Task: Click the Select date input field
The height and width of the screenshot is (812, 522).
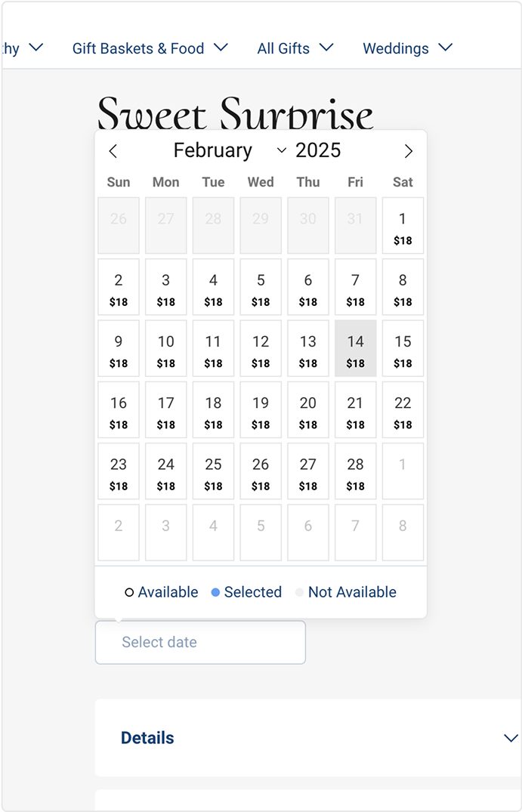Action: (200, 643)
